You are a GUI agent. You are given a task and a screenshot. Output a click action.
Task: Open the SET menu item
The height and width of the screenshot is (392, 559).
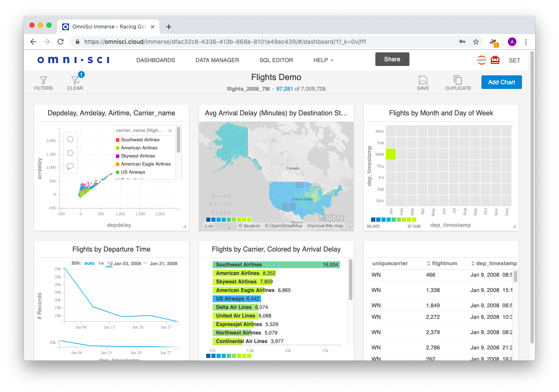pyautogui.click(x=514, y=60)
